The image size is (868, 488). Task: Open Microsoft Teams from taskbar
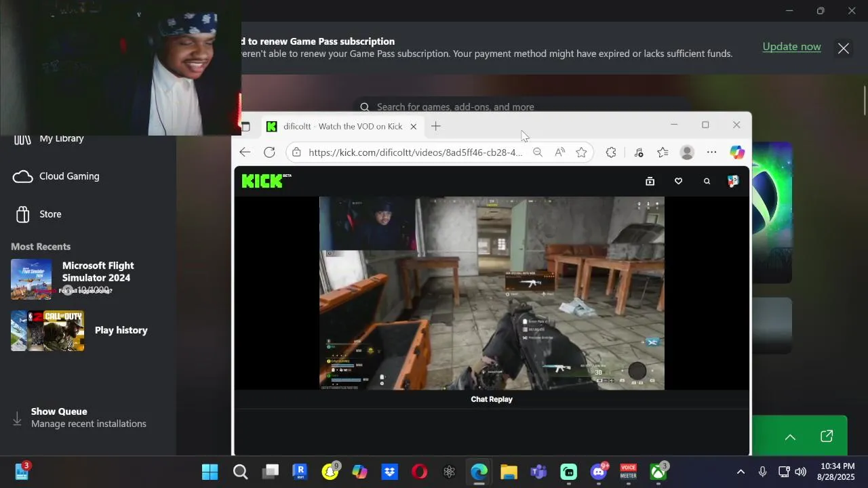(x=538, y=472)
